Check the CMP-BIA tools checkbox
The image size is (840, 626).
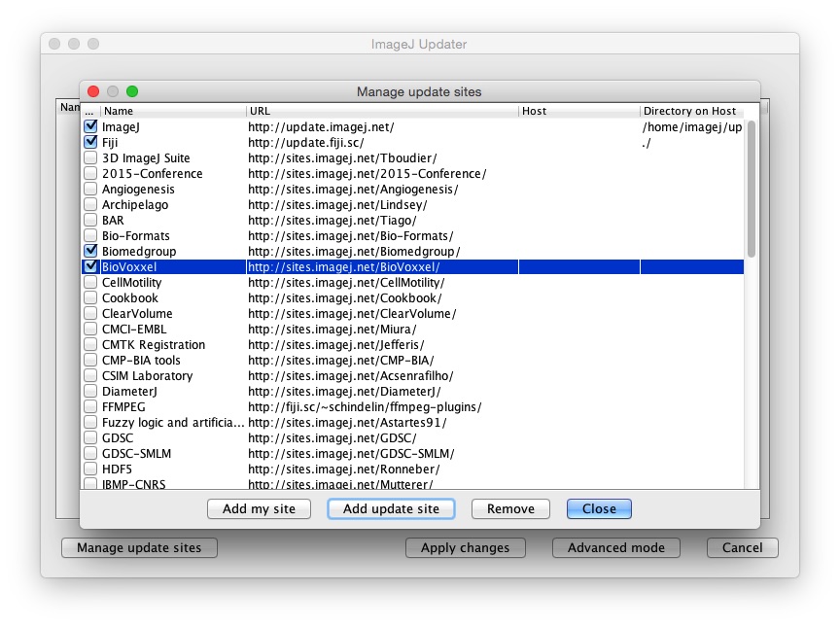pos(90,360)
